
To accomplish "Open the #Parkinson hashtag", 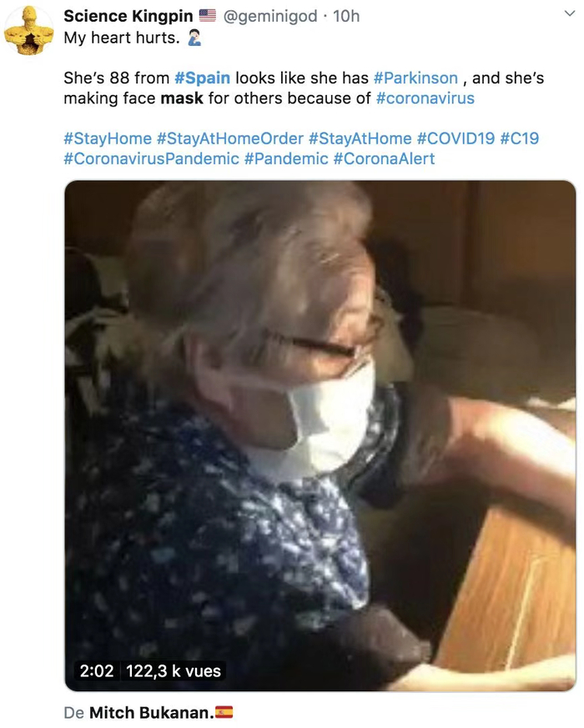I will 415,78.
